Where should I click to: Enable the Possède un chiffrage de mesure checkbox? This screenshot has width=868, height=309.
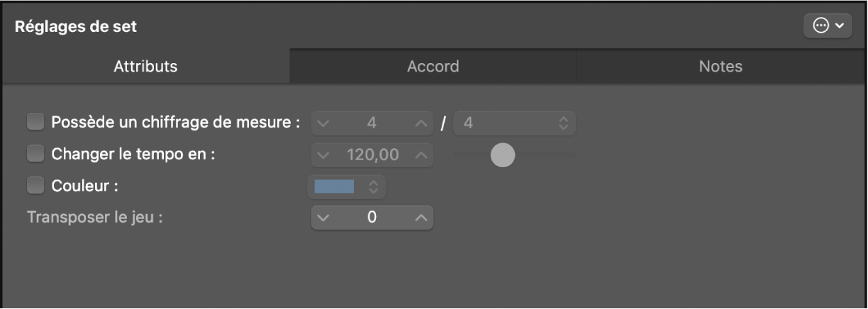click(x=35, y=123)
